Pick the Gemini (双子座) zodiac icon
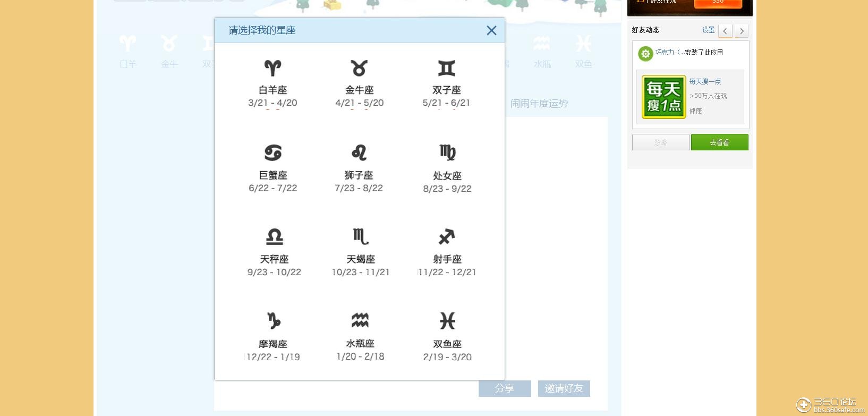Viewport: 868px width, 416px height. pos(446,68)
